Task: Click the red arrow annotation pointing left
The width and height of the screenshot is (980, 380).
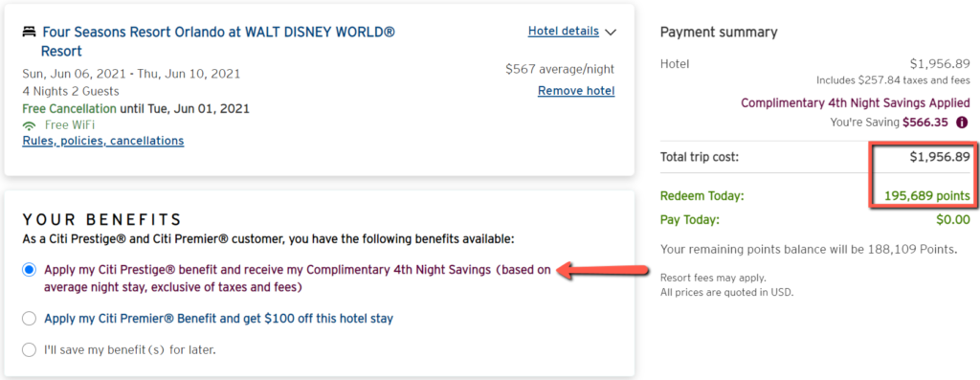Action: pyautogui.click(x=601, y=271)
